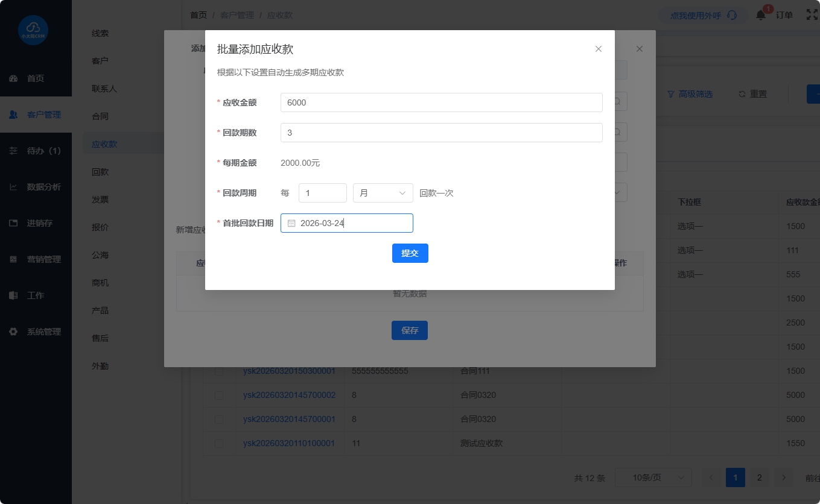This screenshot has height=504, width=820.
Task: Expand the 10条/页 page size selector
Action: pyautogui.click(x=653, y=477)
